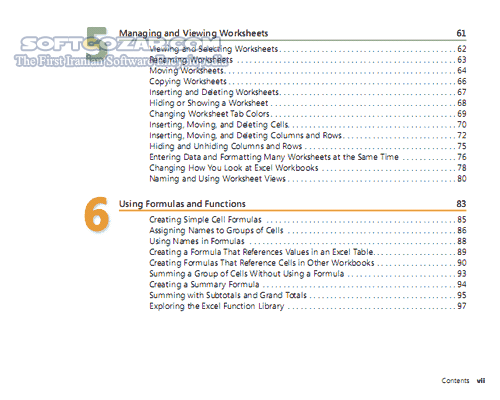Open chapter heading Using Formulas and Functions

(x=182, y=204)
